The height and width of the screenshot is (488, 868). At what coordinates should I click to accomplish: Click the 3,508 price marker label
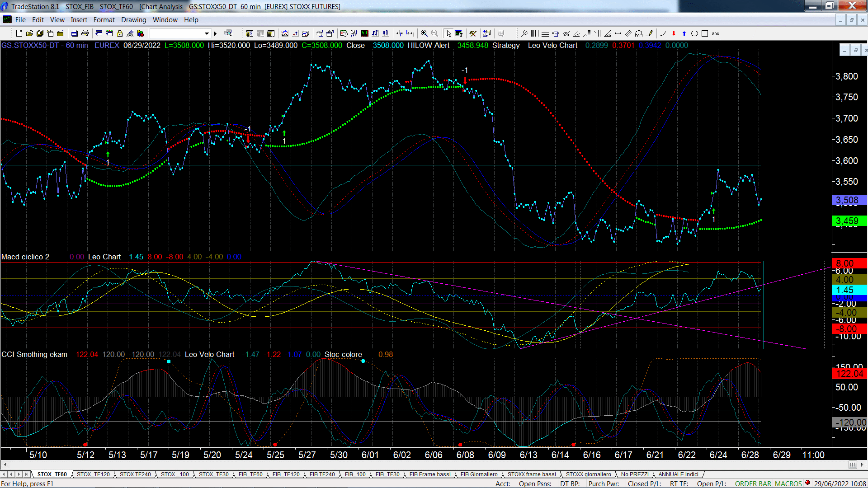click(849, 200)
